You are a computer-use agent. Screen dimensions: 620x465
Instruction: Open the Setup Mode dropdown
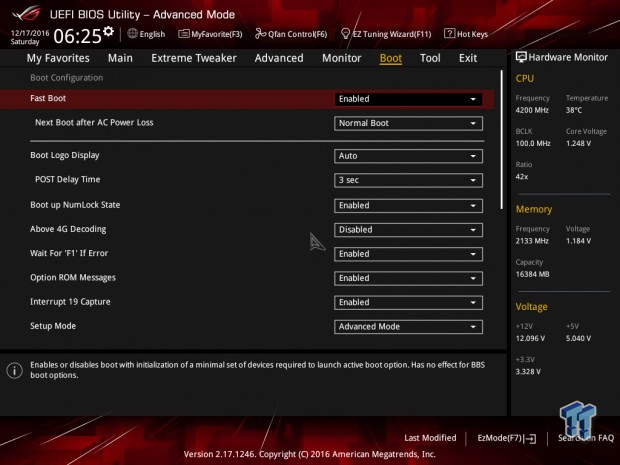click(x=408, y=327)
